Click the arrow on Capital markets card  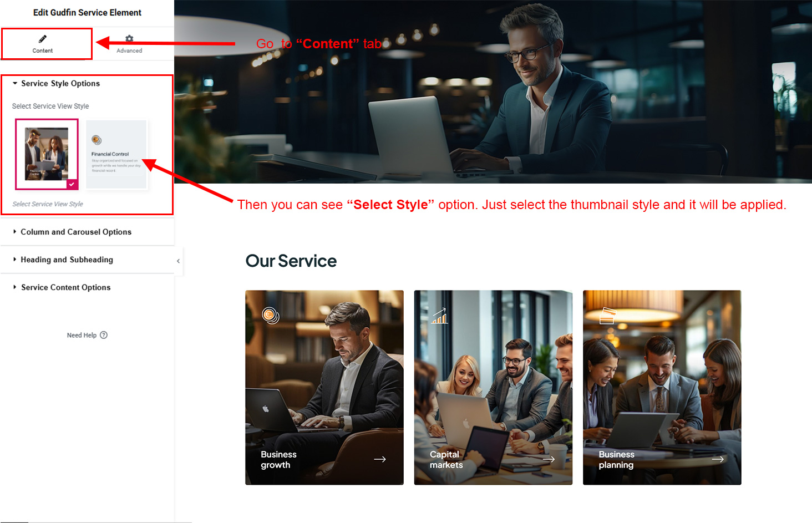click(x=549, y=459)
